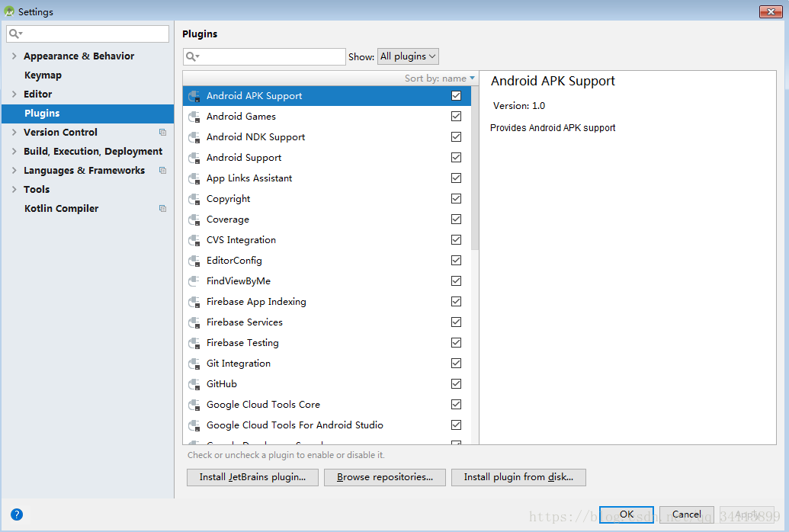Disable the Copyright plugin

456,198
